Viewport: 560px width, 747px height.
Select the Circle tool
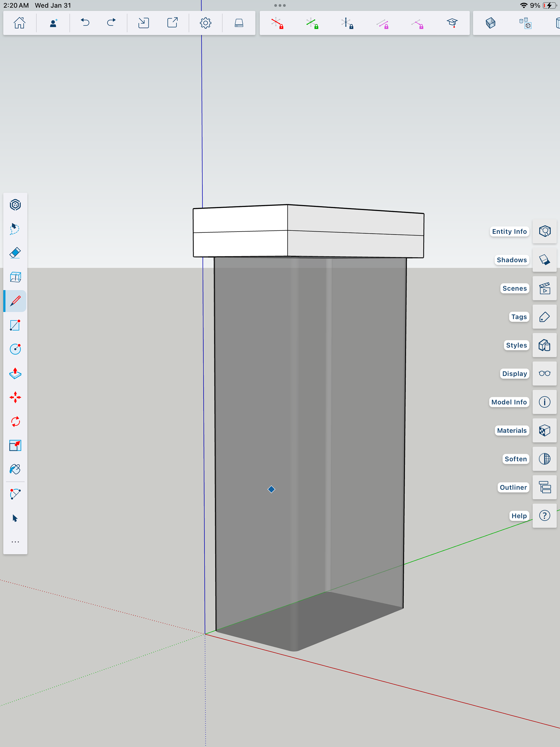pyautogui.click(x=15, y=349)
